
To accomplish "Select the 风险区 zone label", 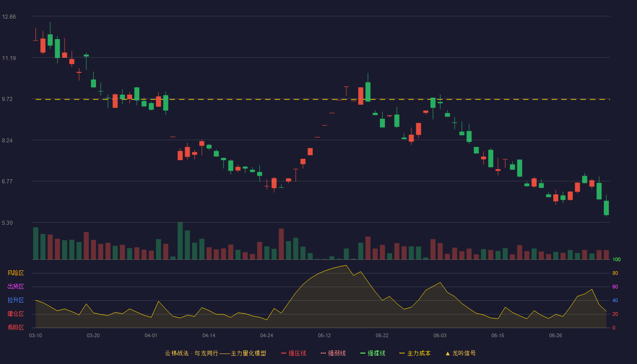I will 15,273.
